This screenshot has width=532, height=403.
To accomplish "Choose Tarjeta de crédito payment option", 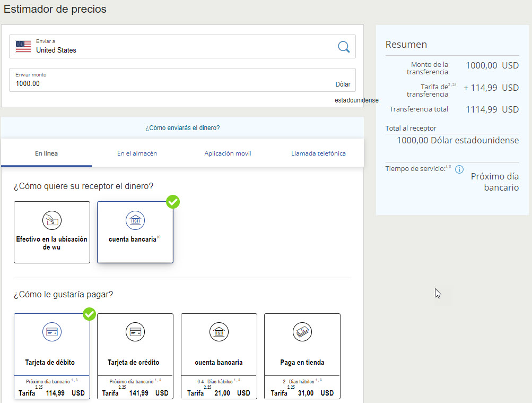I will pos(135,356).
